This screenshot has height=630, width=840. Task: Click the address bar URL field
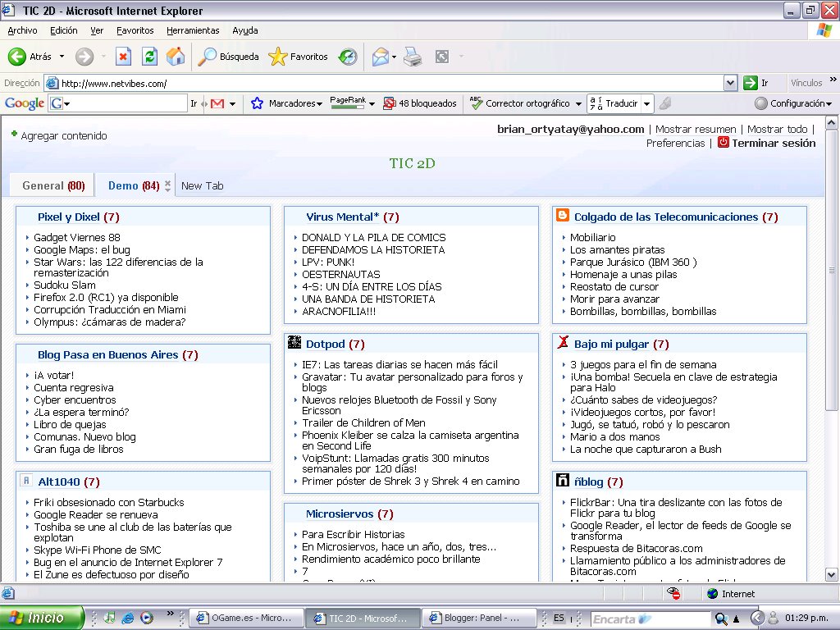[x=384, y=83]
